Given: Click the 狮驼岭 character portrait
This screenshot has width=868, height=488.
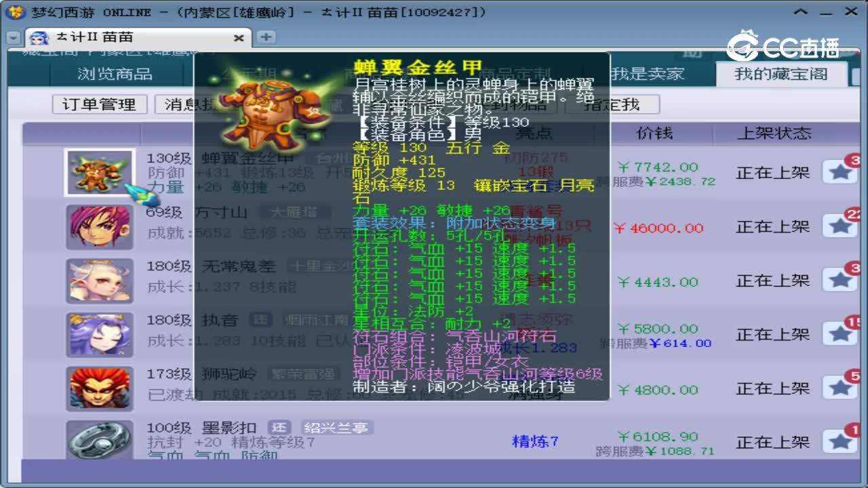Looking at the screenshot, I should tap(99, 388).
